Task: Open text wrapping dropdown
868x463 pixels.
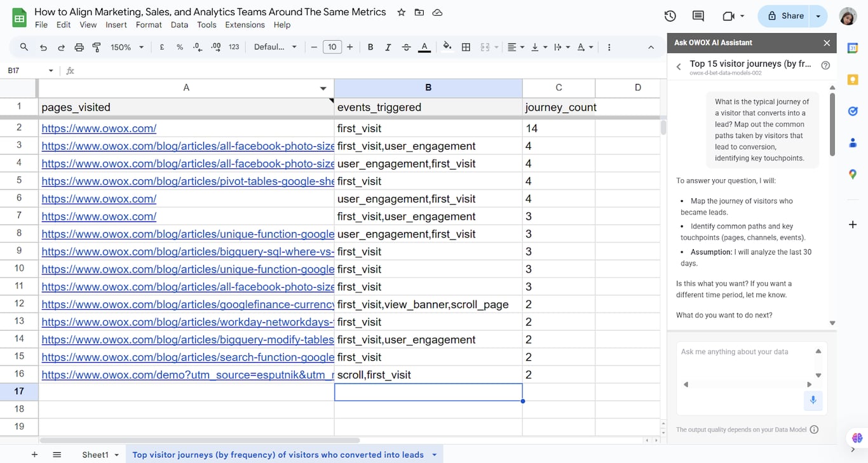Action: pos(561,47)
